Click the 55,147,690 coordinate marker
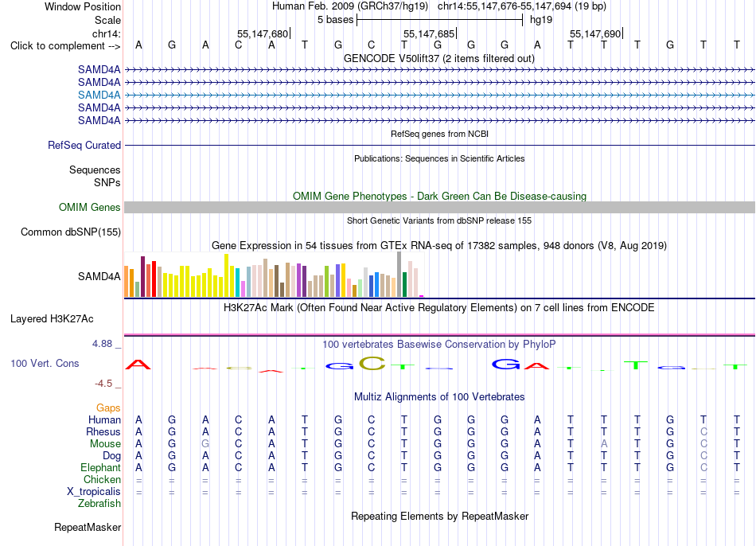 tap(596, 33)
